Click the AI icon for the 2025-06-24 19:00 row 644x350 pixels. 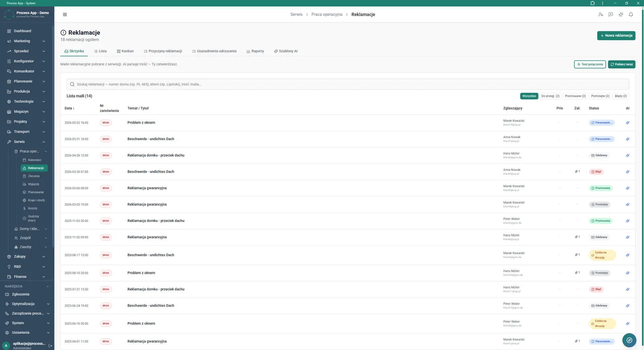tap(627, 306)
